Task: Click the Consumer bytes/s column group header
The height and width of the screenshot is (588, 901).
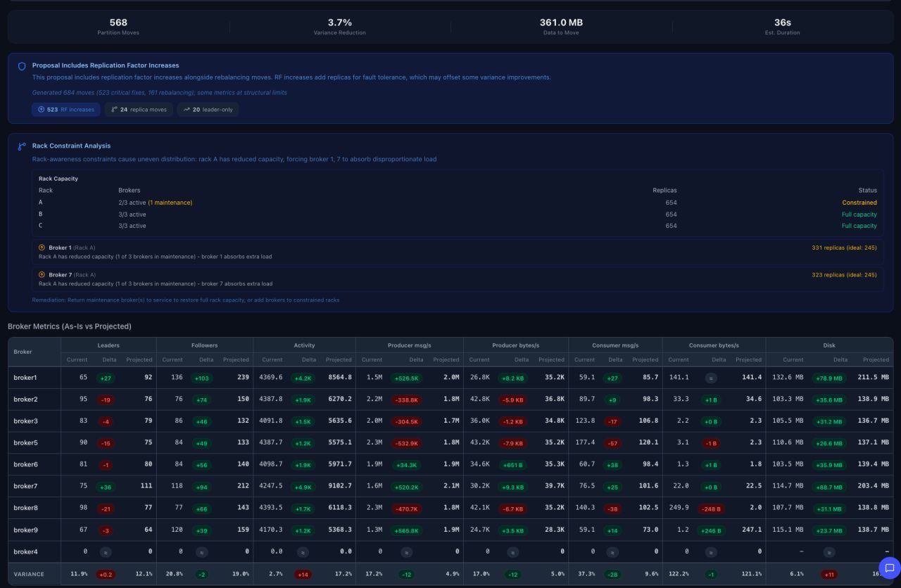Action: (x=714, y=345)
